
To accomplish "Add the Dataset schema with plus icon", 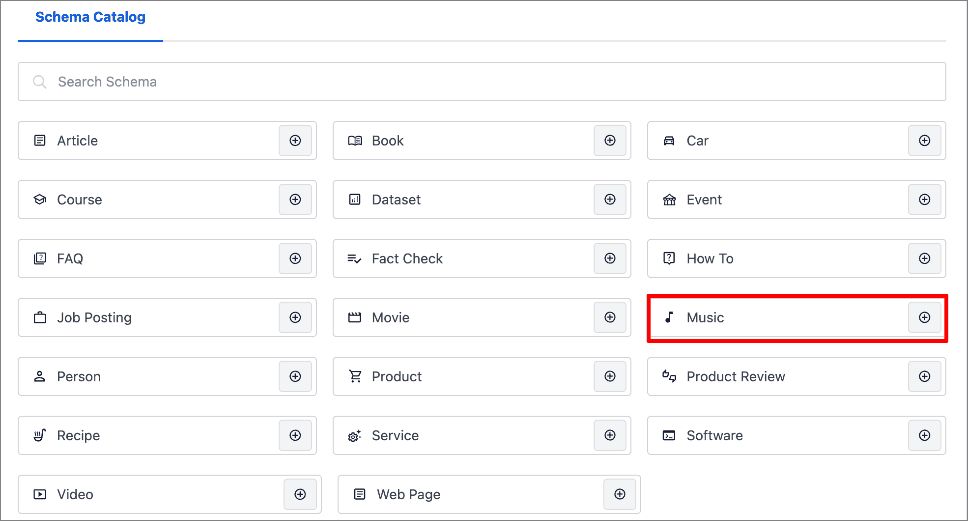I will (610, 199).
